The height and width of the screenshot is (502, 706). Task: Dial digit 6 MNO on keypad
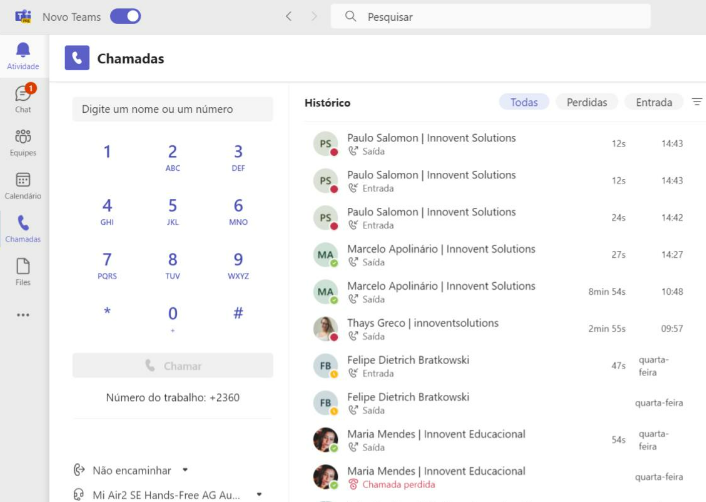point(238,212)
